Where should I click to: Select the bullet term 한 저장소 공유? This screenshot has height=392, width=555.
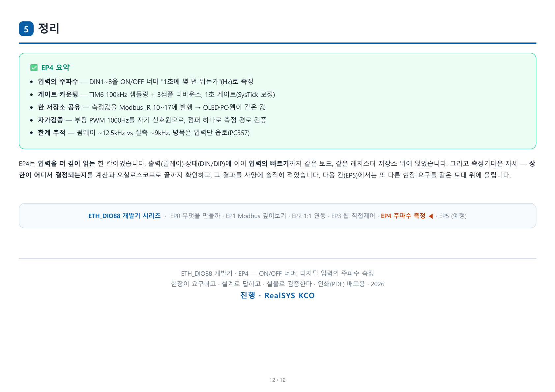[x=59, y=107]
